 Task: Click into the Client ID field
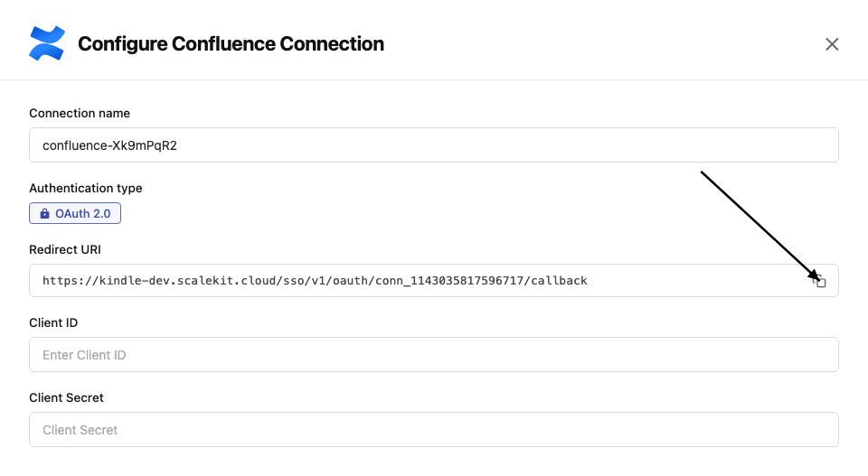[434, 355]
